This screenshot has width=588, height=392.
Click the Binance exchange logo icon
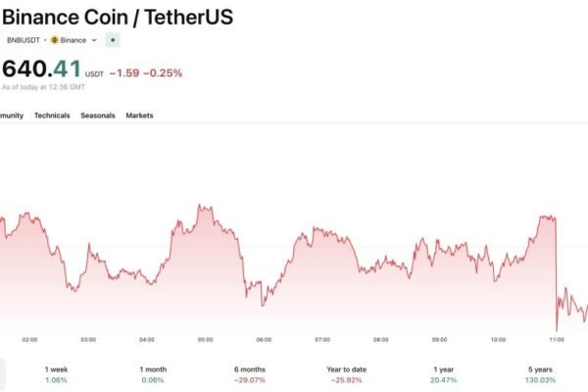(54, 40)
